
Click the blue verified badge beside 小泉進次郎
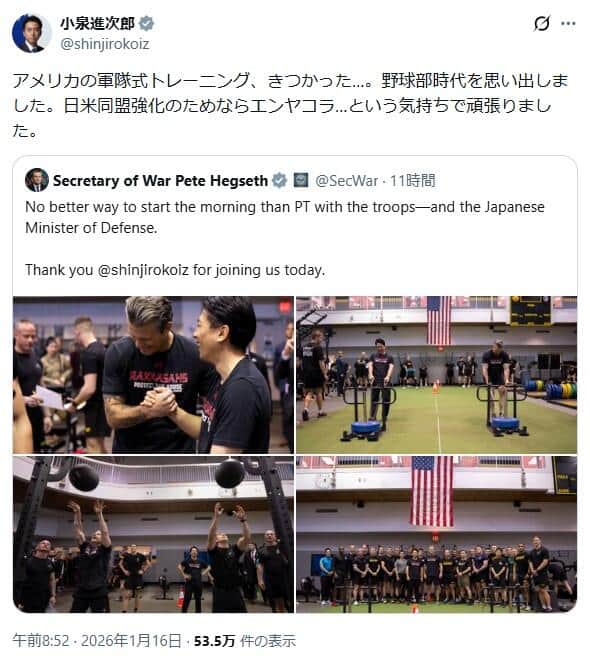point(146,24)
